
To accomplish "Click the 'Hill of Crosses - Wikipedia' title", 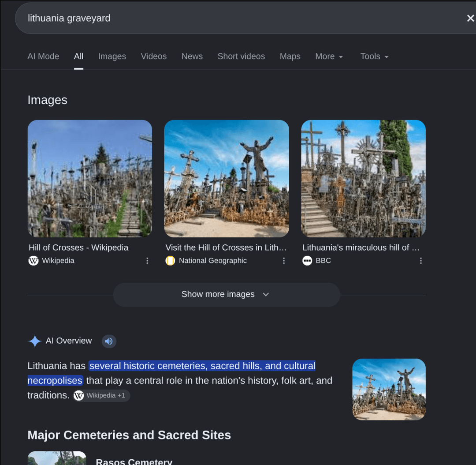I will point(78,247).
